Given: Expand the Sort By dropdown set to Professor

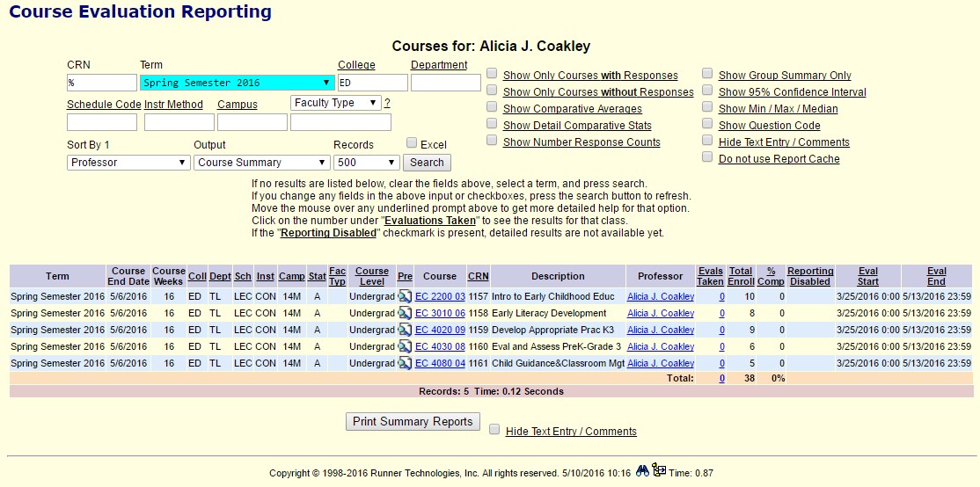Looking at the screenshot, I should tap(128, 163).
